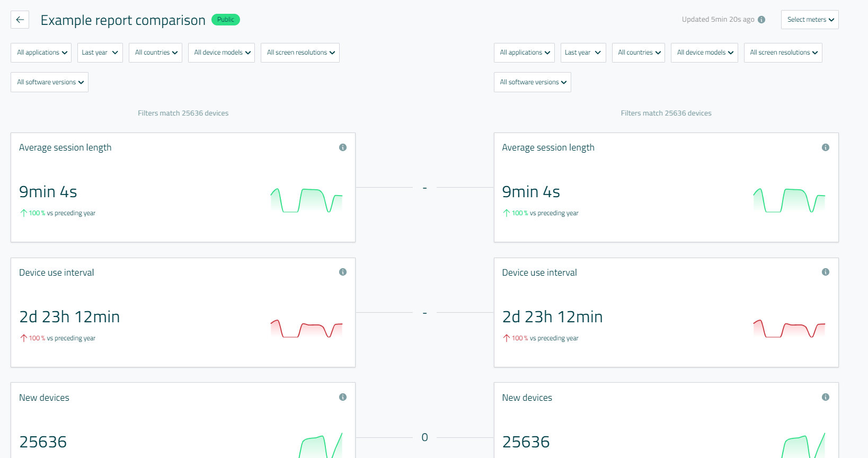Click the back arrow button
The image size is (868, 458).
tap(20, 20)
